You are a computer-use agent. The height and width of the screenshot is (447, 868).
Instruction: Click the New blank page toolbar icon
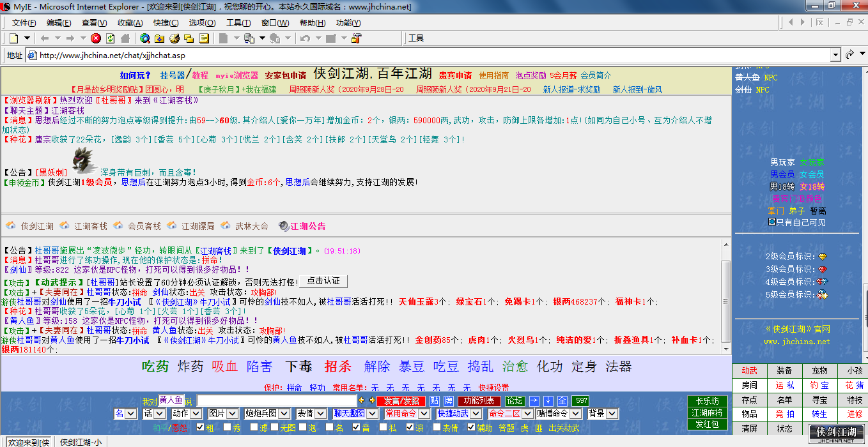[x=13, y=38]
